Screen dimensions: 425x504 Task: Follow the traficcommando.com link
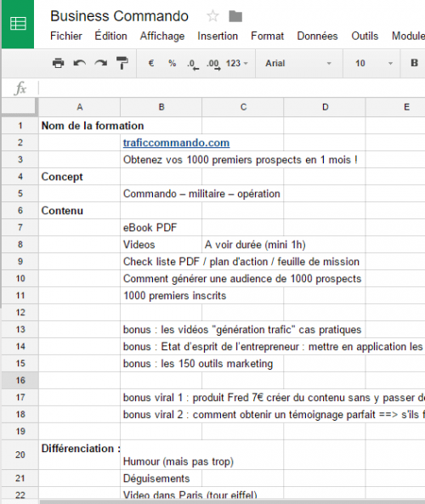coord(176,143)
